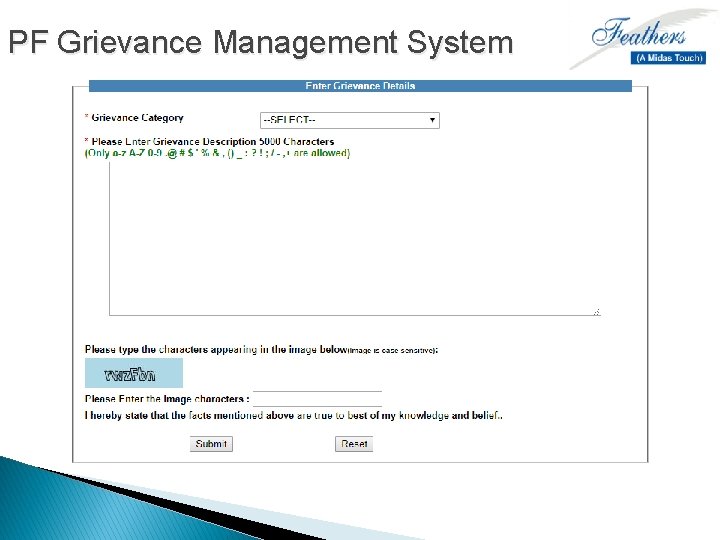The height and width of the screenshot is (540, 720).
Task: Click the 'PF Grievance Management System' title
Action: (x=260, y=42)
